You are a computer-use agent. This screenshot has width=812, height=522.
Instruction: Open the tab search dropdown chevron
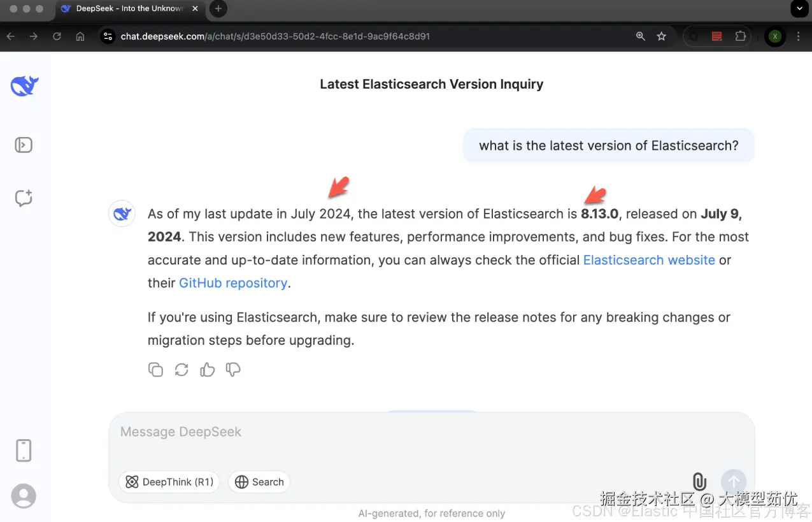[x=799, y=9]
